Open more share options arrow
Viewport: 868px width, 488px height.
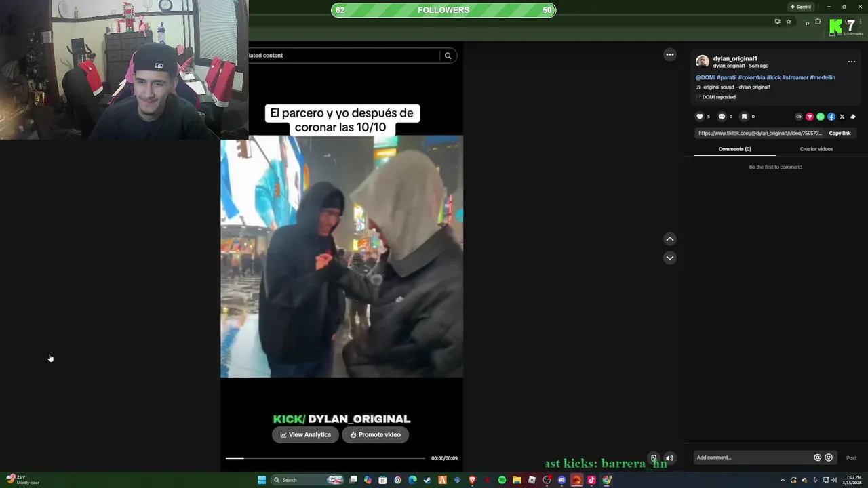pos(853,117)
